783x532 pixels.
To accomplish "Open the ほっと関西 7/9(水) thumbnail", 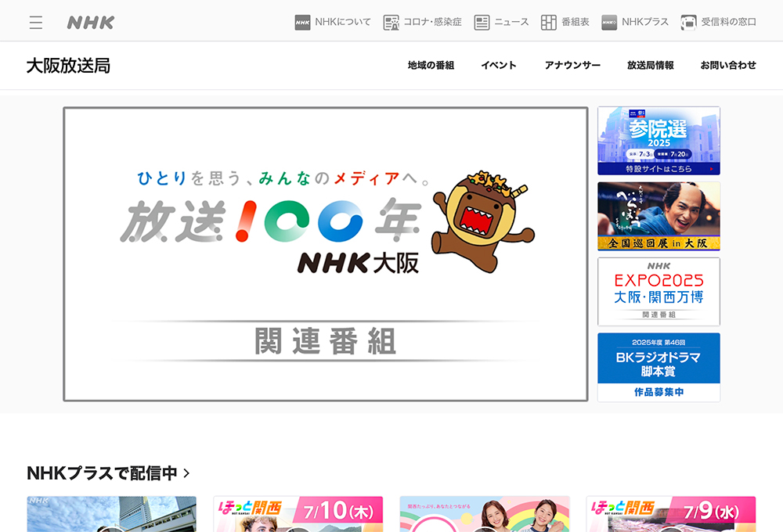I will click(x=671, y=514).
